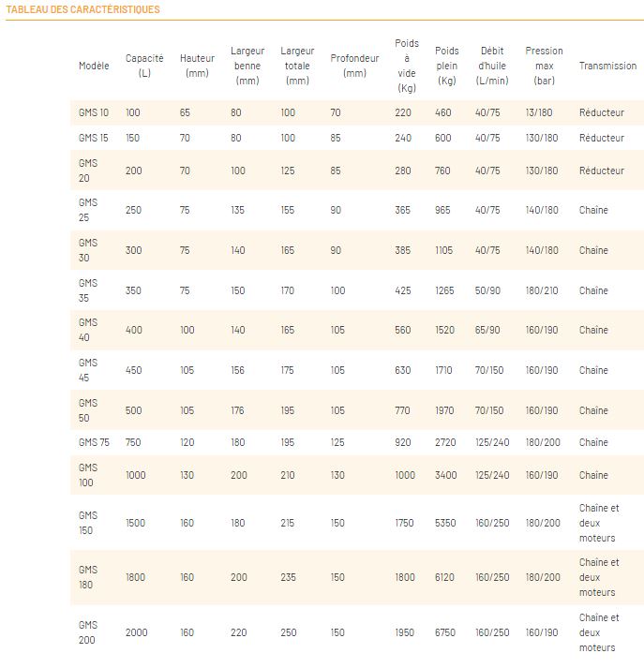The image size is (644, 668).
Task: Select the 50/90 oil flow value
Action: [x=487, y=290]
